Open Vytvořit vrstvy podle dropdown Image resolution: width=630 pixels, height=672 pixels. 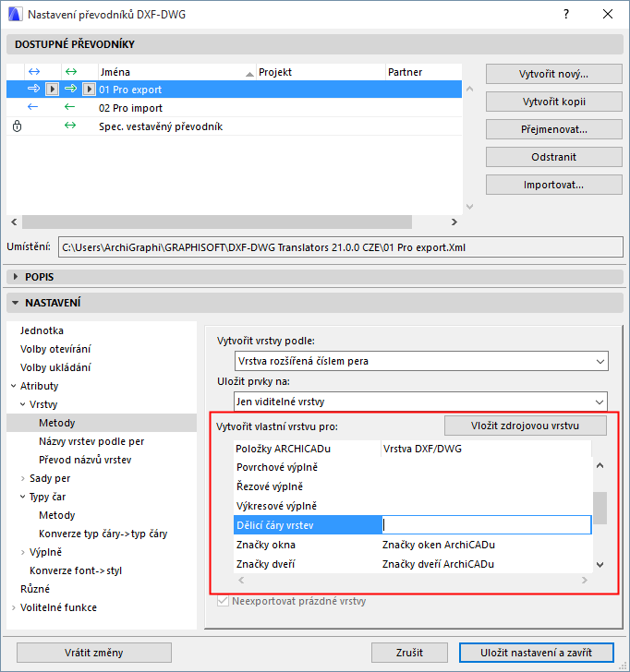point(421,361)
